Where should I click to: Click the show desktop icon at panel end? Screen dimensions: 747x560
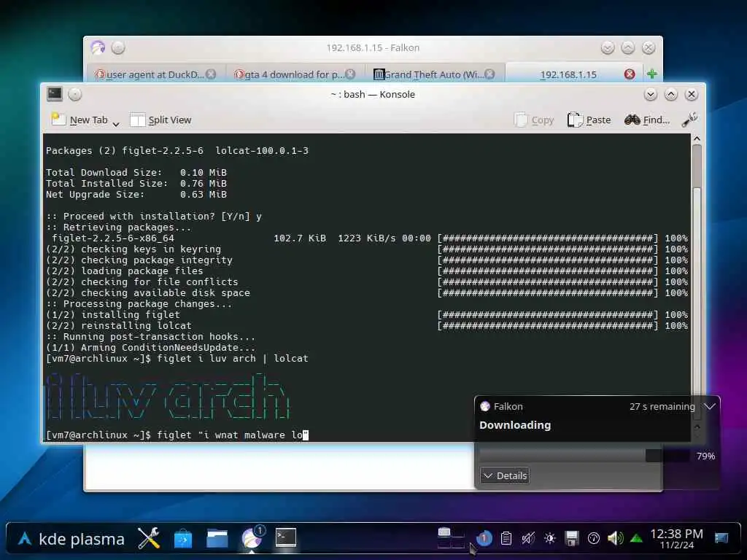(721, 538)
